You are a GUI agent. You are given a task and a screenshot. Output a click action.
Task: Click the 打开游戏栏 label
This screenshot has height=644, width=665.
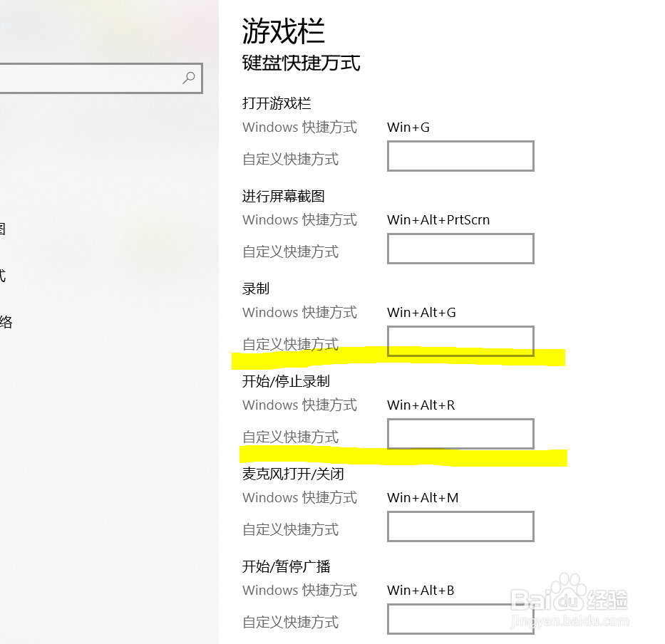(x=277, y=103)
